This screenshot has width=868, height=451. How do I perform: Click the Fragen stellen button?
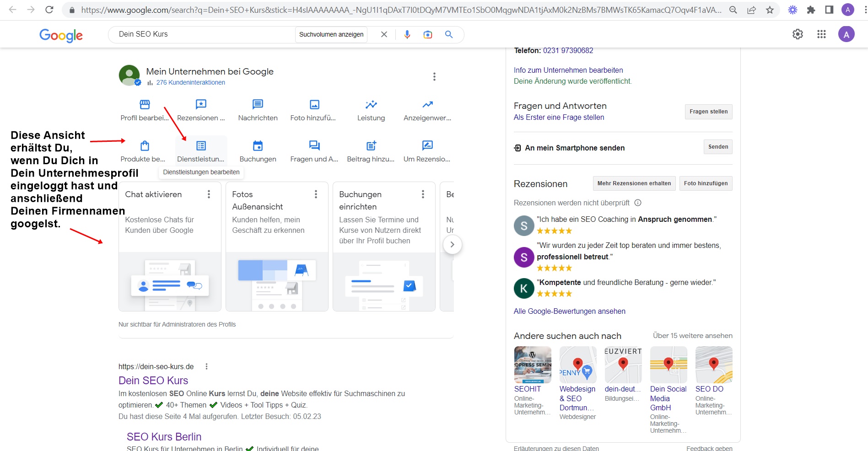(708, 112)
